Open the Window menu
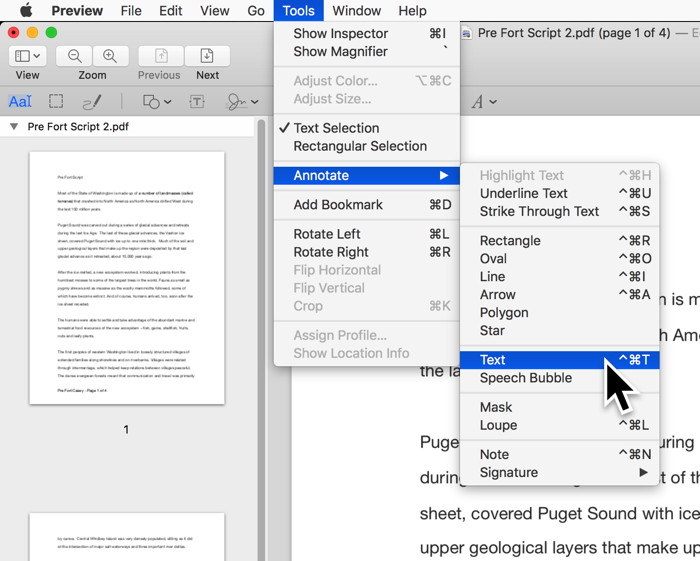 click(x=356, y=10)
